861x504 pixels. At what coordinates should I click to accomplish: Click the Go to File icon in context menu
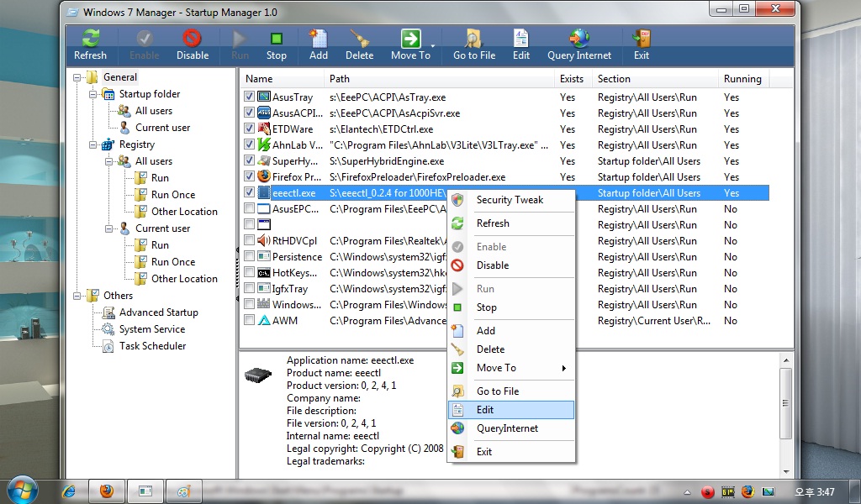(x=457, y=391)
